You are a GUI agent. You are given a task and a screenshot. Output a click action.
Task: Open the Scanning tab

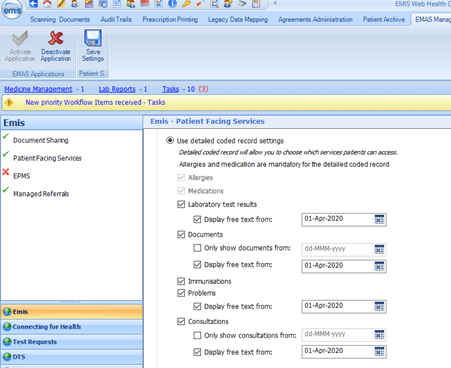pyautogui.click(x=43, y=20)
